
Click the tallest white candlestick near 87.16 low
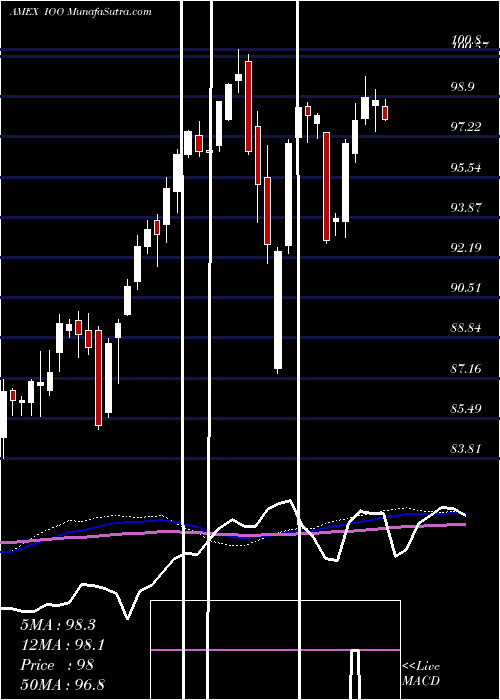(x=278, y=310)
